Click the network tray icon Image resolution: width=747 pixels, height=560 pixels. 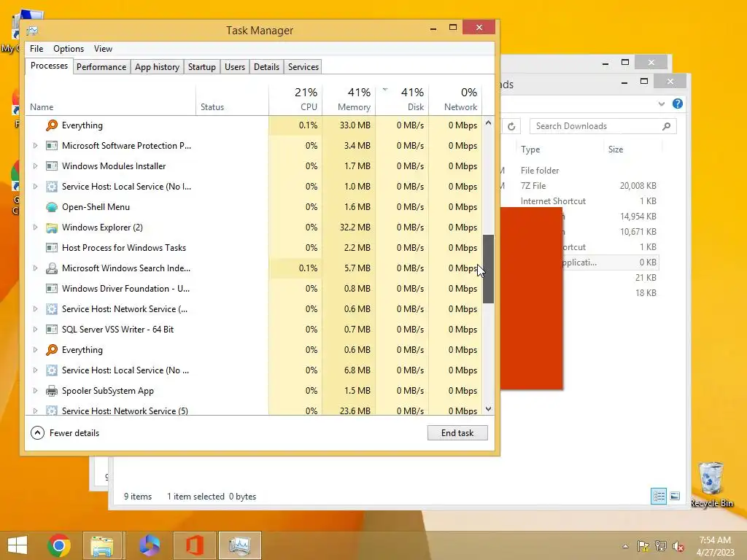661,546
